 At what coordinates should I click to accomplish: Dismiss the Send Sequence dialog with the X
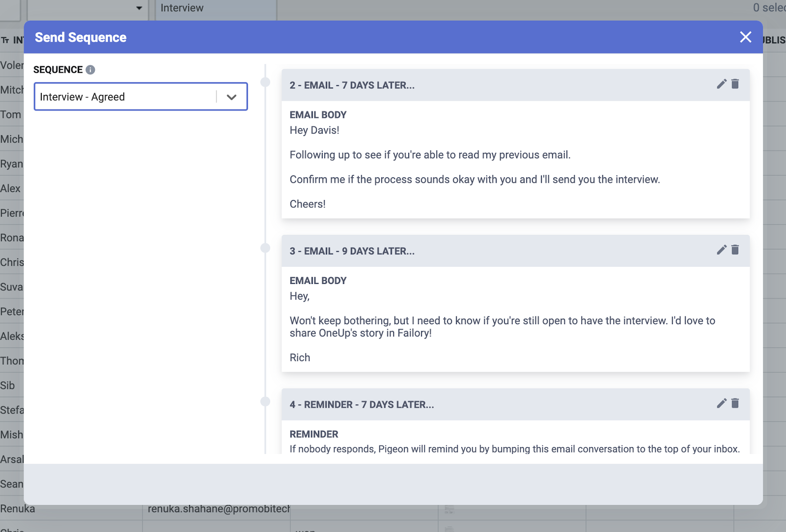point(746,37)
